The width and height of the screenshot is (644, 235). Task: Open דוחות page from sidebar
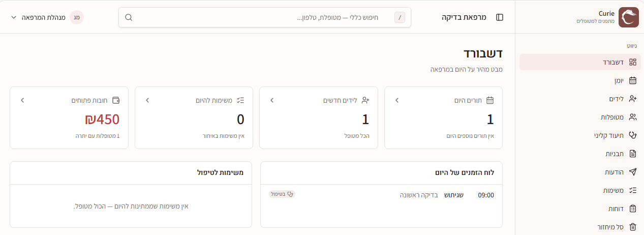pyautogui.click(x=580, y=209)
